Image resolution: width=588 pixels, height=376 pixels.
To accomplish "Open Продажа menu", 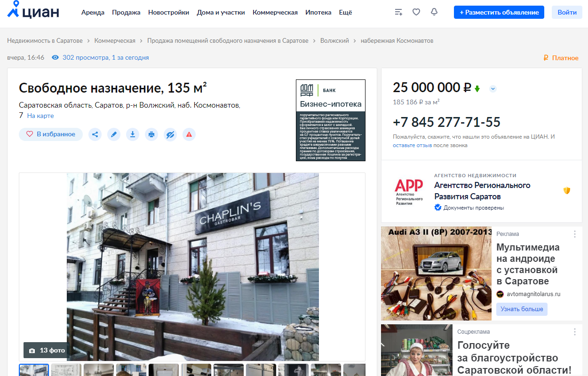I will [x=126, y=13].
